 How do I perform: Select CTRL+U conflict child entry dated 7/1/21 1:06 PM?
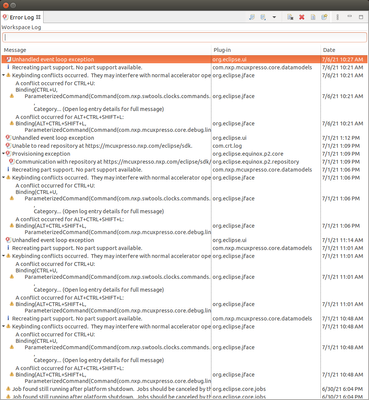[x=184, y=198]
